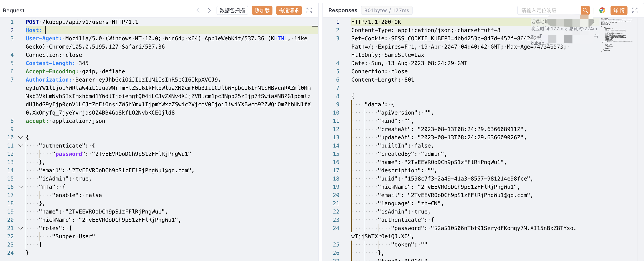Expand the Responses panel to fullscreen

pyautogui.click(x=635, y=10)
